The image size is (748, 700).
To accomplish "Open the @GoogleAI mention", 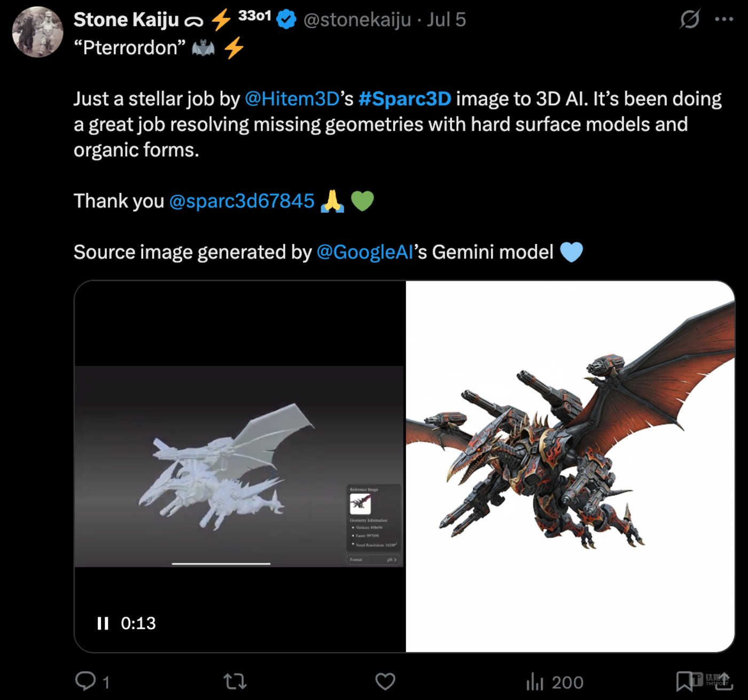I will point(364,252).
